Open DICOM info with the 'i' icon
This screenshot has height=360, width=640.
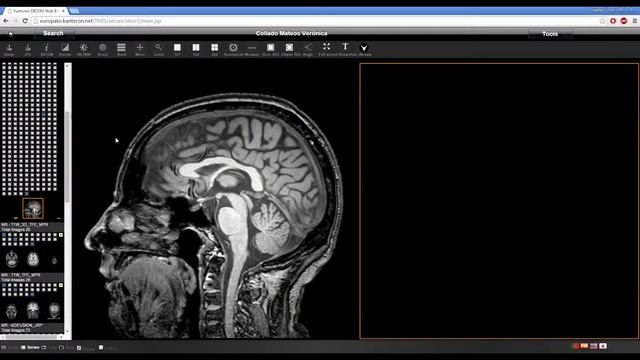(47, 49)
